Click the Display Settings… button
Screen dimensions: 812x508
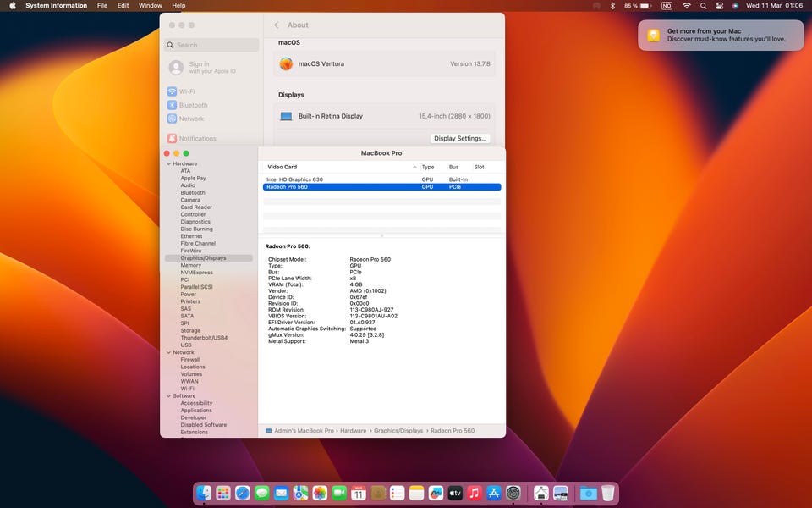point(460,139)
